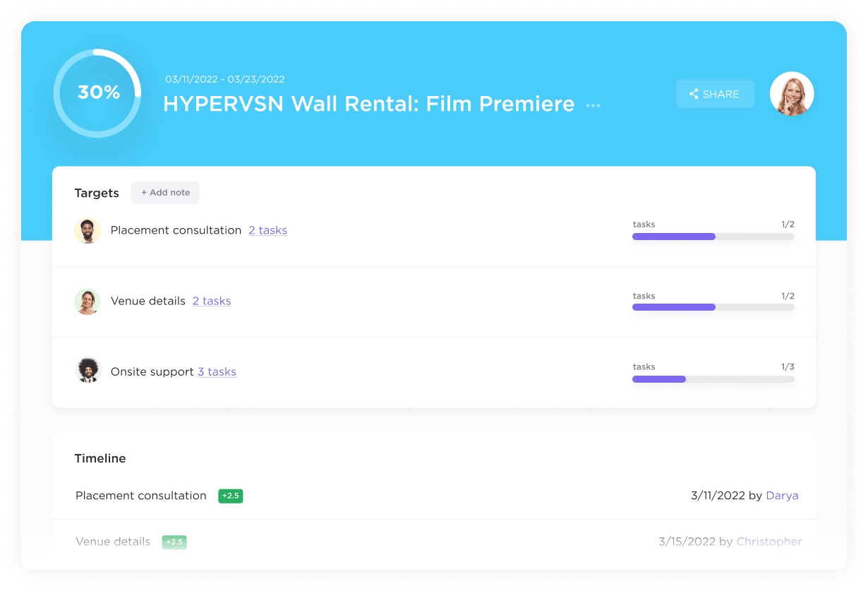
Task: Open the three-dot menu beside the title
Action: (x=593, y=105)
